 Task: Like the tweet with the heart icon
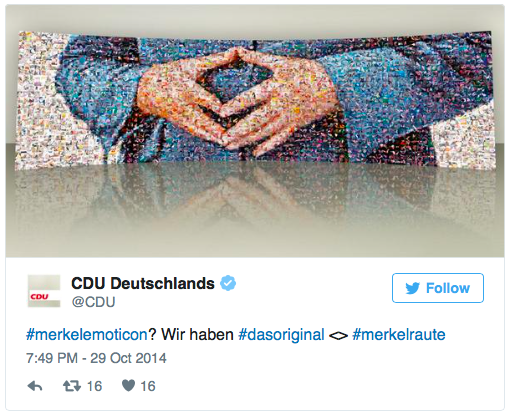click(x=128, y=386)
